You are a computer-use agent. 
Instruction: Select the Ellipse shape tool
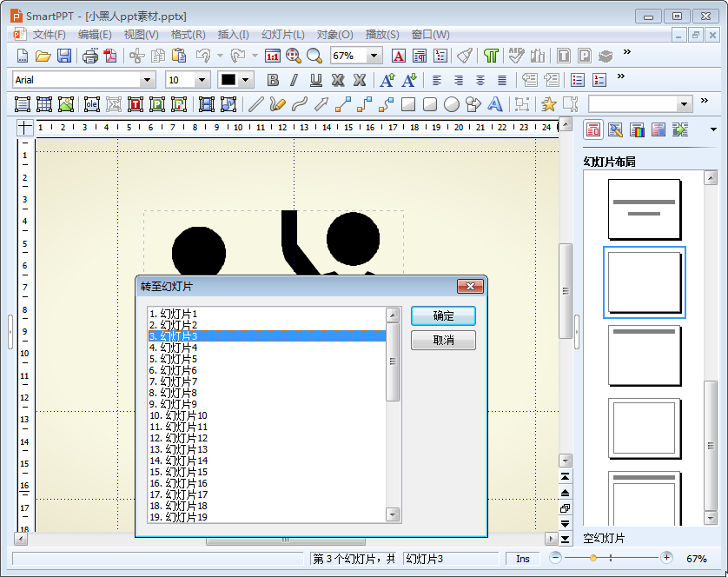click(452, 104)
